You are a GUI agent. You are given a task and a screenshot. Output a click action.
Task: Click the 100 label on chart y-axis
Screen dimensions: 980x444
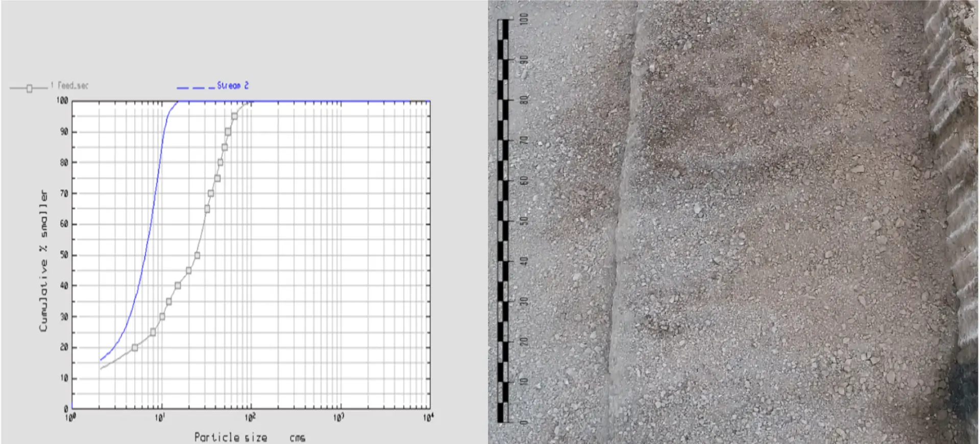coord(62,101)
